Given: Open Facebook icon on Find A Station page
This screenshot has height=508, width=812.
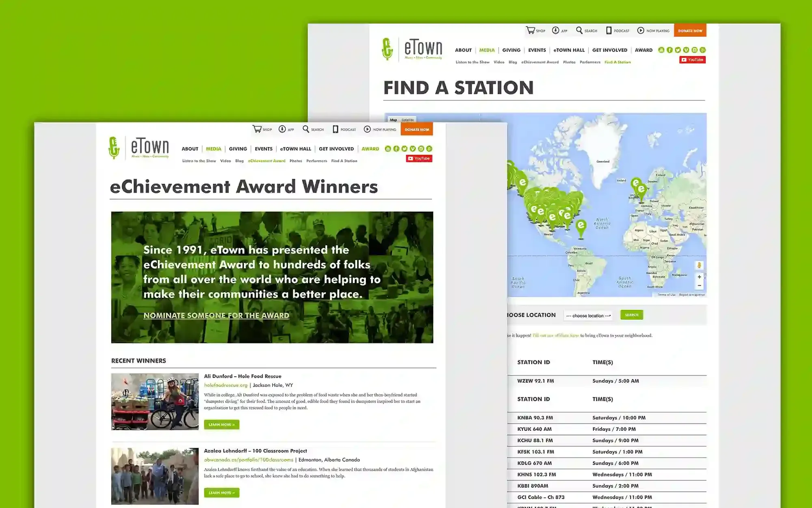Looking at the screenshot, I should (x=669, y=50).
